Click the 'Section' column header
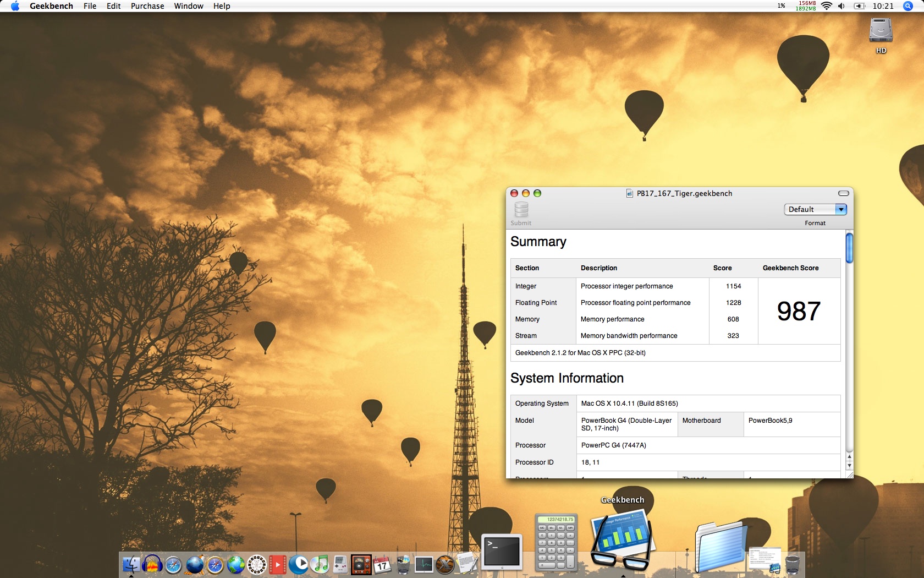 527,268
